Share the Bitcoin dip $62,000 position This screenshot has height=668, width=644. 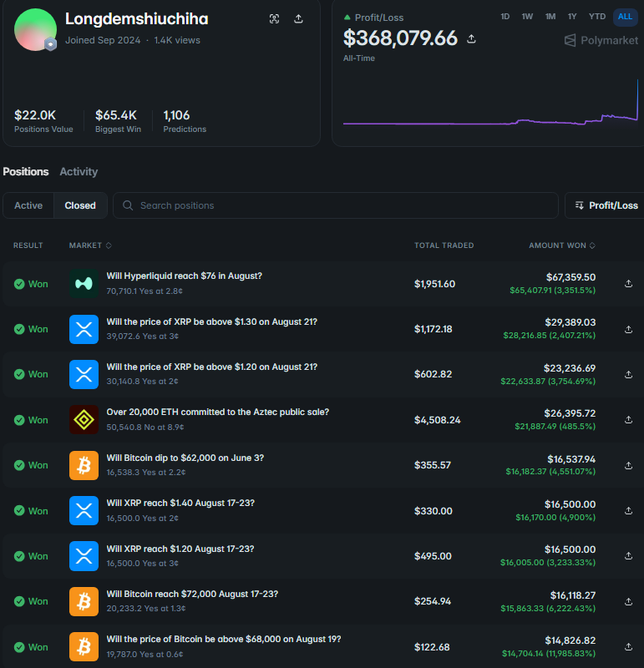tap(628, 465)
